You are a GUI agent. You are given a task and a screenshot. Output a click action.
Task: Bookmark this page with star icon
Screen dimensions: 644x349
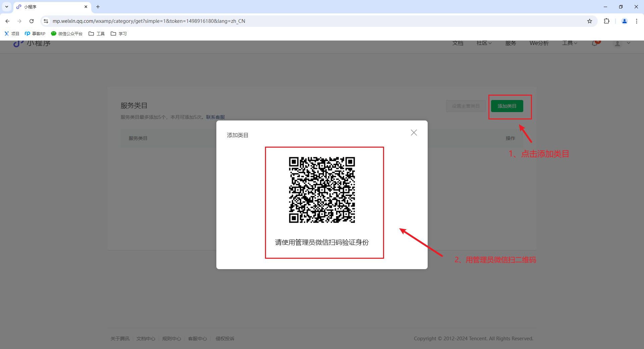click(590, 21)
